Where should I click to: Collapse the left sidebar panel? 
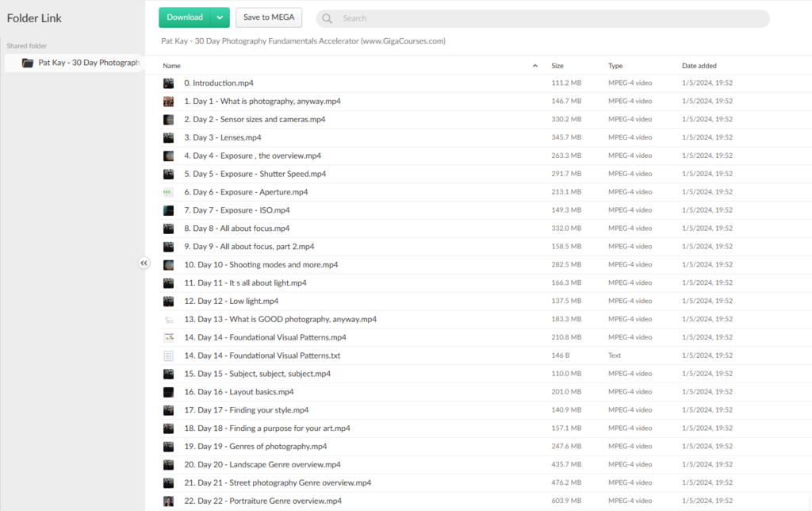coord(144,263)
